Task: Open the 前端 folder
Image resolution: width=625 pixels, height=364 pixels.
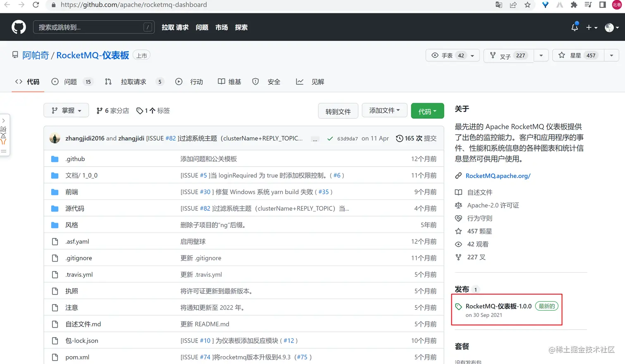Action: tap(72, 192)
